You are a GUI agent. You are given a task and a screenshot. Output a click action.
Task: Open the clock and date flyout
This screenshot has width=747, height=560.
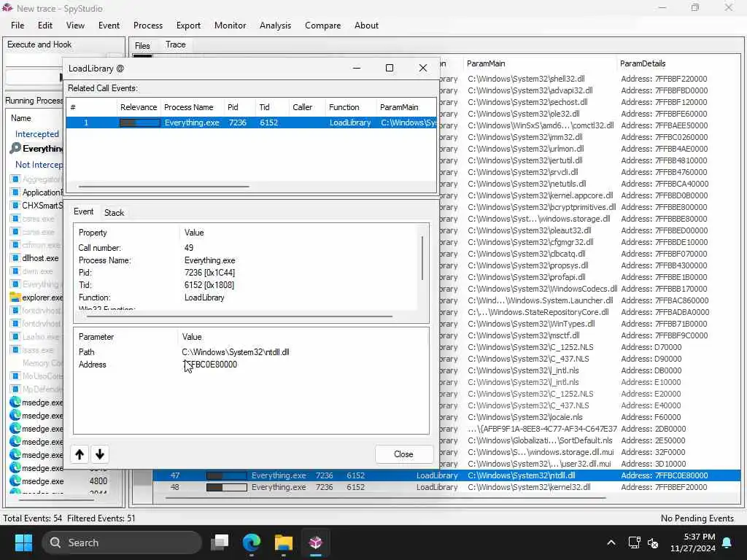pyautogui.click(x=693, y=542)
